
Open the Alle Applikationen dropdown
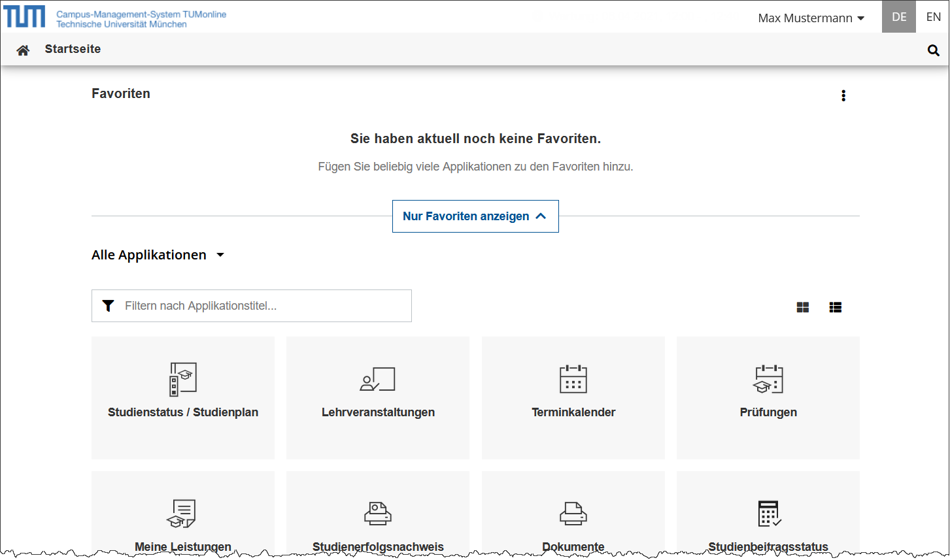[158, 255]
